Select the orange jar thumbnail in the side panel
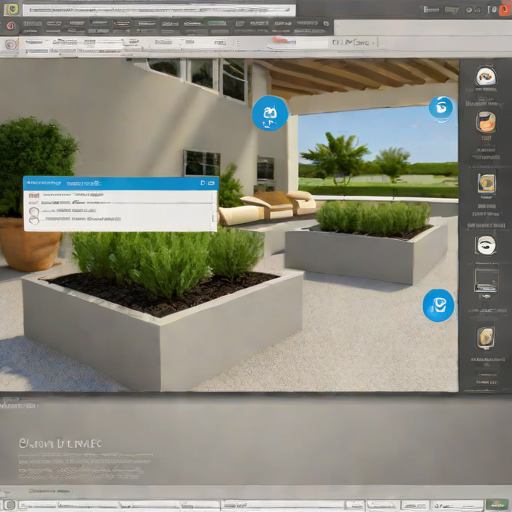This screenshot has width=512, height=512. point(486,122)
